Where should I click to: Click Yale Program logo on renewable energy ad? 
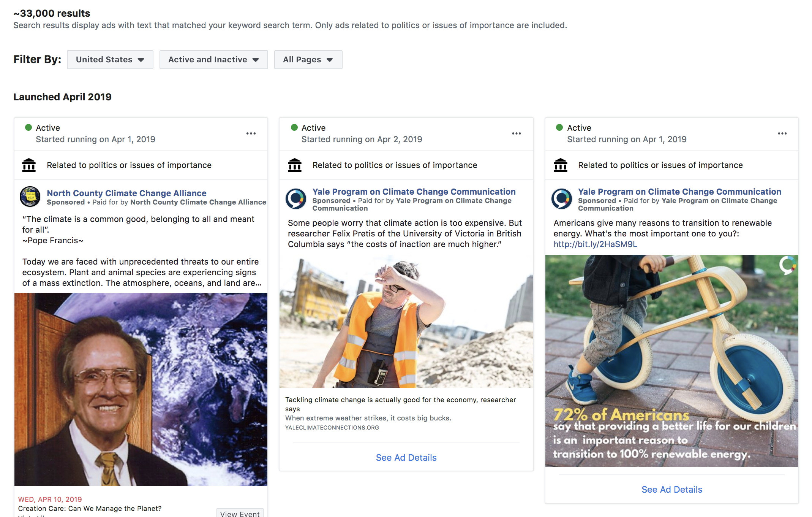[562, 198]
